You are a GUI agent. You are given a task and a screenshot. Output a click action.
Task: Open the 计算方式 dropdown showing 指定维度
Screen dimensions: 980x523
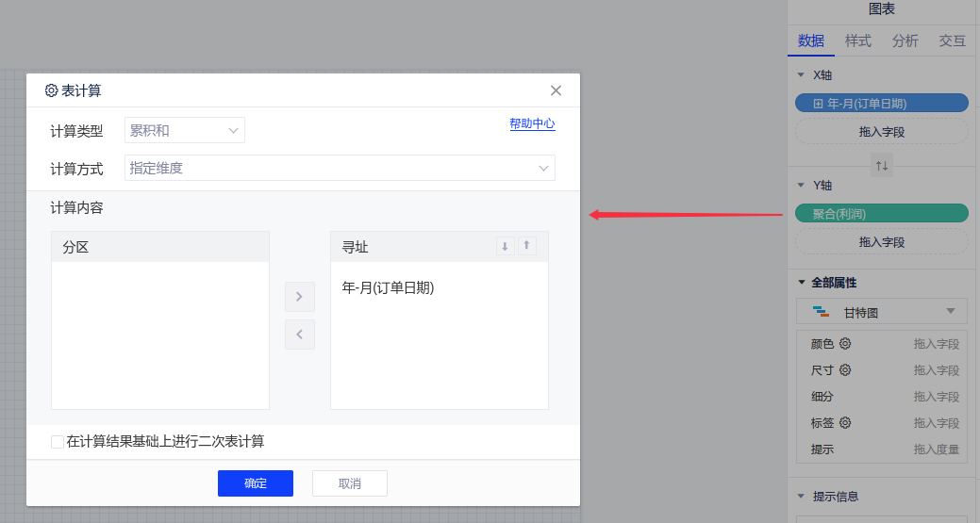(340, 168)
